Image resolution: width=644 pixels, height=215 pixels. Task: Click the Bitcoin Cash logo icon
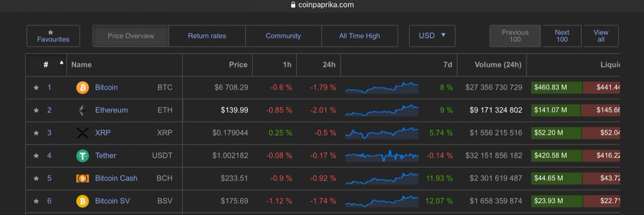click(x=82, y=178)
